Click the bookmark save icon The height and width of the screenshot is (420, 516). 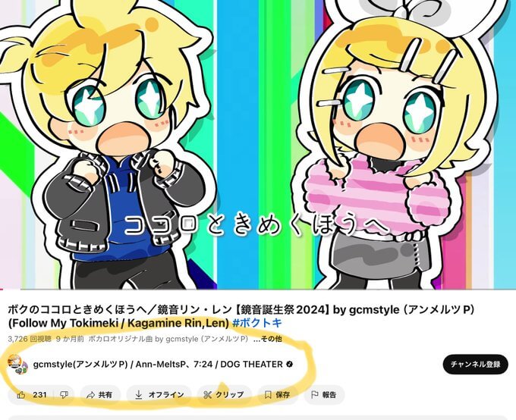pyautogui.click(x=268, y=395)
